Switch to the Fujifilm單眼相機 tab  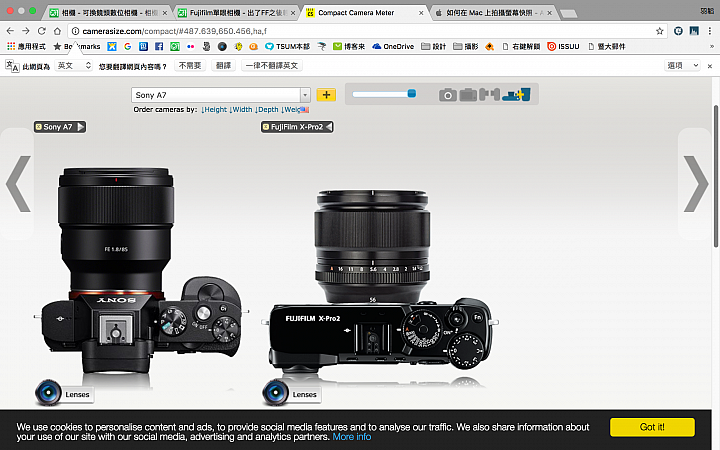(x=237, y=13)
